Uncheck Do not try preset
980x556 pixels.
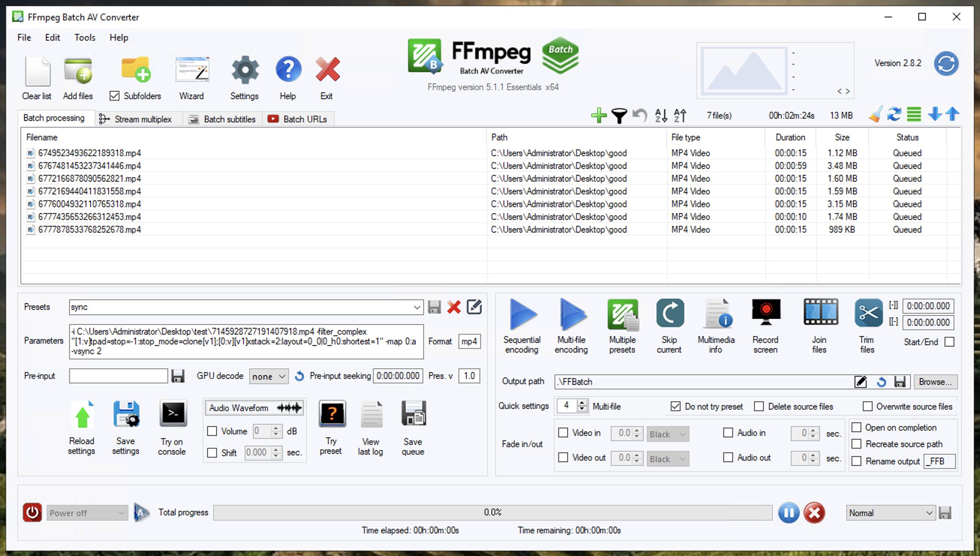click(x=675, y=406)
